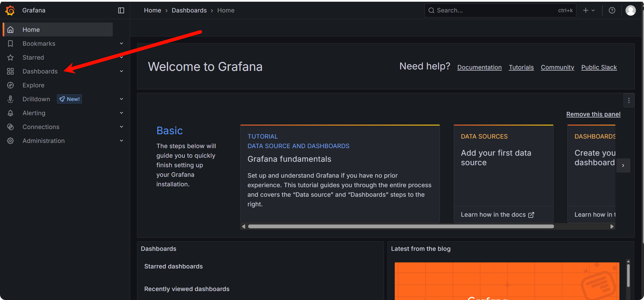This screenshot has width=644, height=300.
Task: Click the Grafana logo icon
Action: click(x=10, y=10)
